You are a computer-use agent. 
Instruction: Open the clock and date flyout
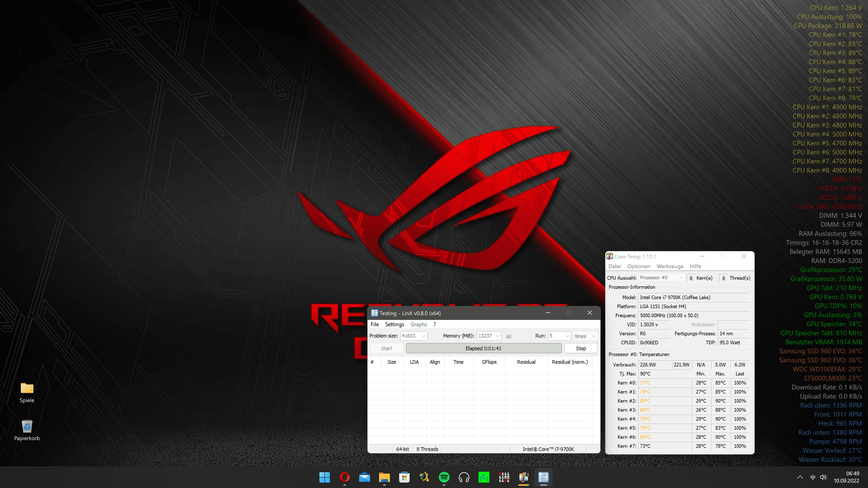click(x=847, y=477)
